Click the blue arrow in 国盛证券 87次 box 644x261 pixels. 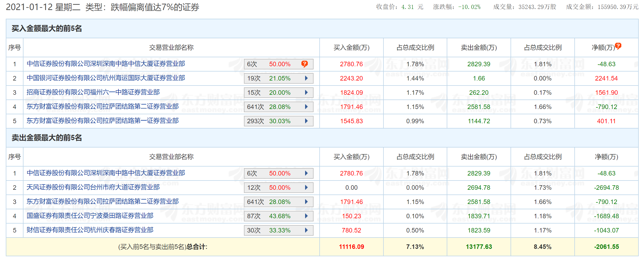pyautogui.click(x=306, y=216)
